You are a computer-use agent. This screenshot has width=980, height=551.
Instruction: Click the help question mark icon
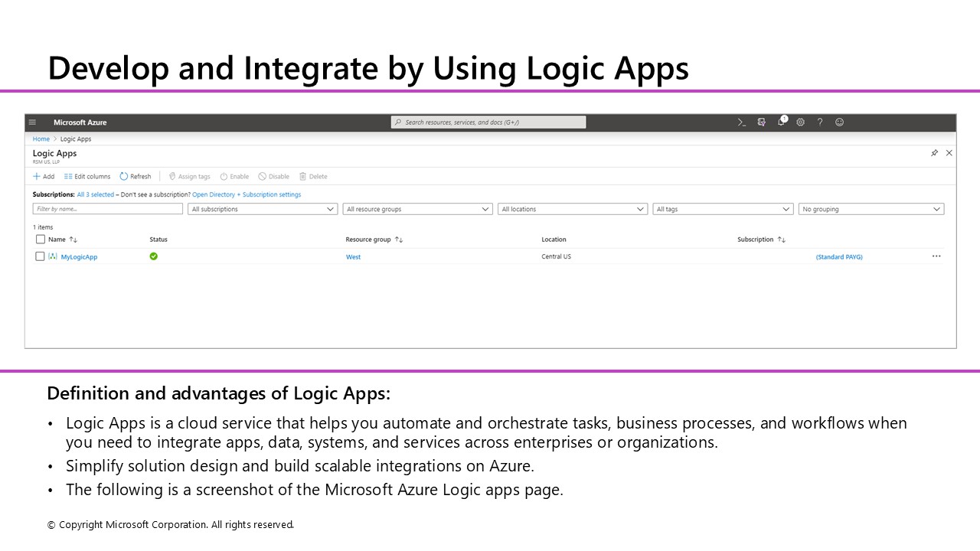819,122
